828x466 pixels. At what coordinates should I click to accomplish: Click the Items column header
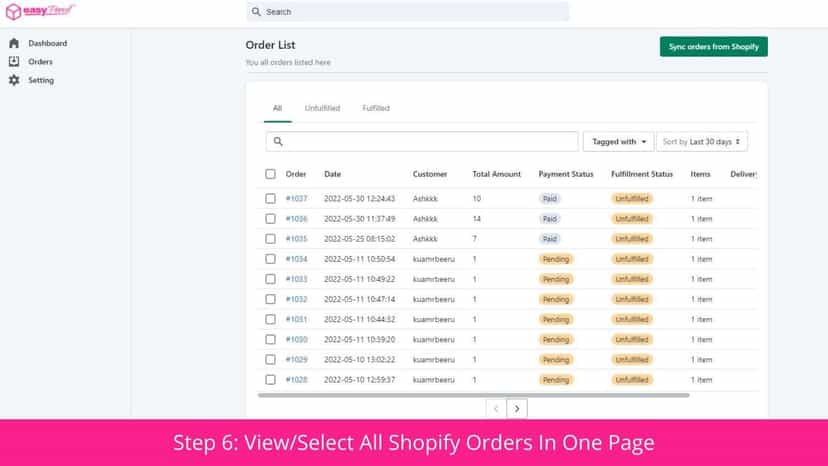pos(700,174)
